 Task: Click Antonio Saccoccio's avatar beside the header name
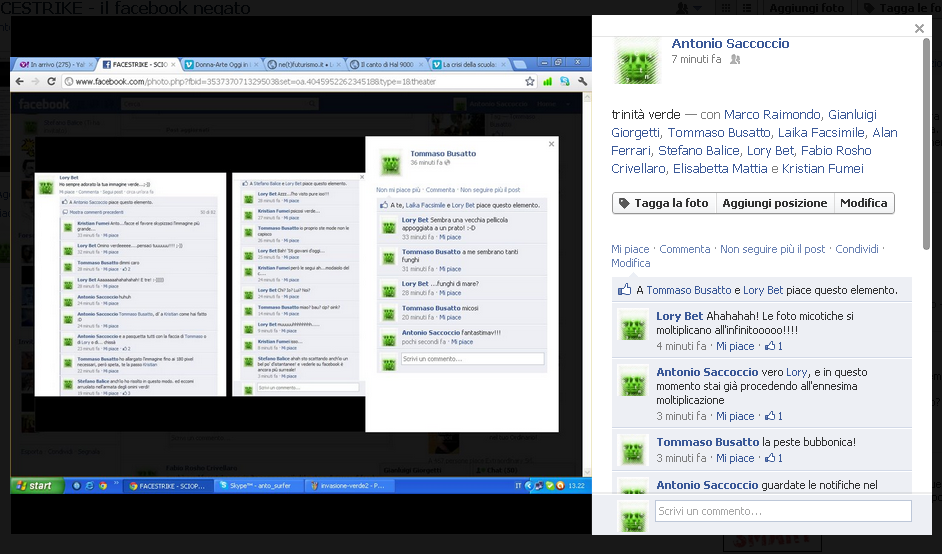point(637,62)
